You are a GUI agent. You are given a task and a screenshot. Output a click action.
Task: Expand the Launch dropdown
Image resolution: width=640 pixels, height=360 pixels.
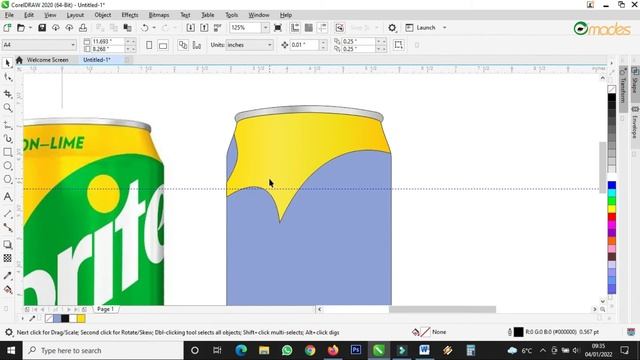pos(444,28)
